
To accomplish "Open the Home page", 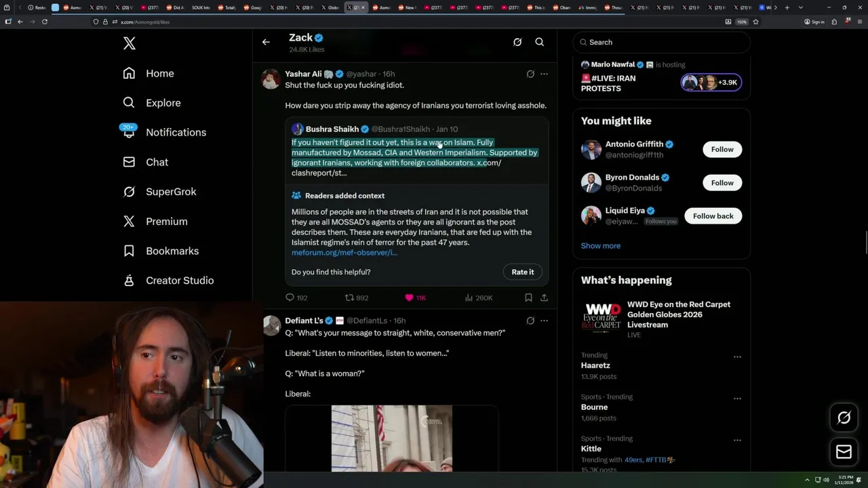I will pos(149,73).
